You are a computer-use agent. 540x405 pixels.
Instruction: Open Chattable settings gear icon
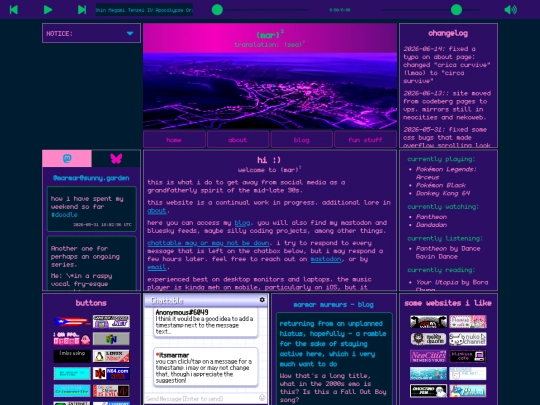262,300
